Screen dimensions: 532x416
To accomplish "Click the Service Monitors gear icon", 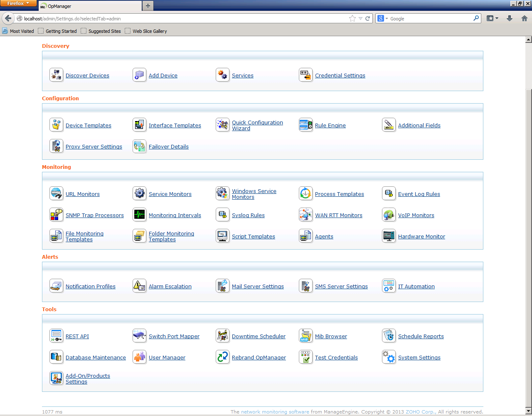I will [x=139, y=193].
